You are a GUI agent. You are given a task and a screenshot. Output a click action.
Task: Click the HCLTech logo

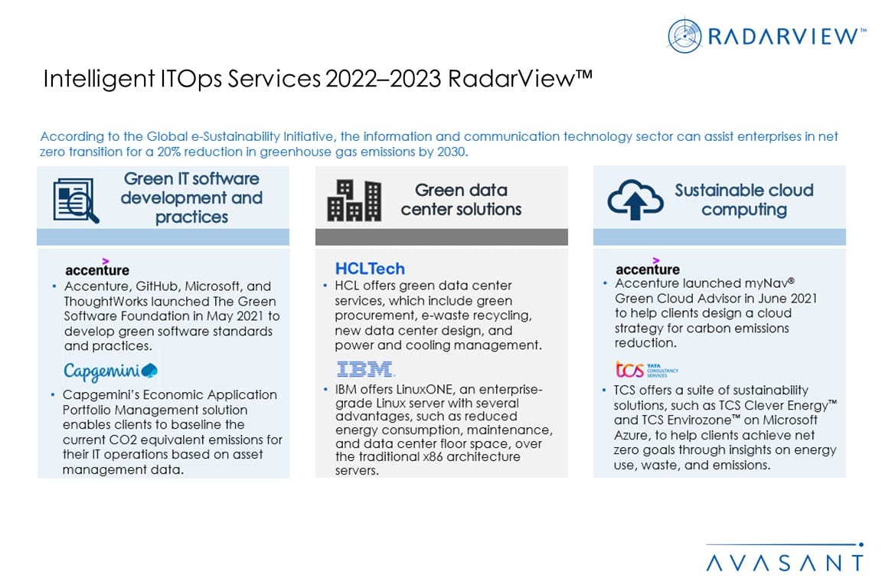pyautogui.click(x=370, y=268)
